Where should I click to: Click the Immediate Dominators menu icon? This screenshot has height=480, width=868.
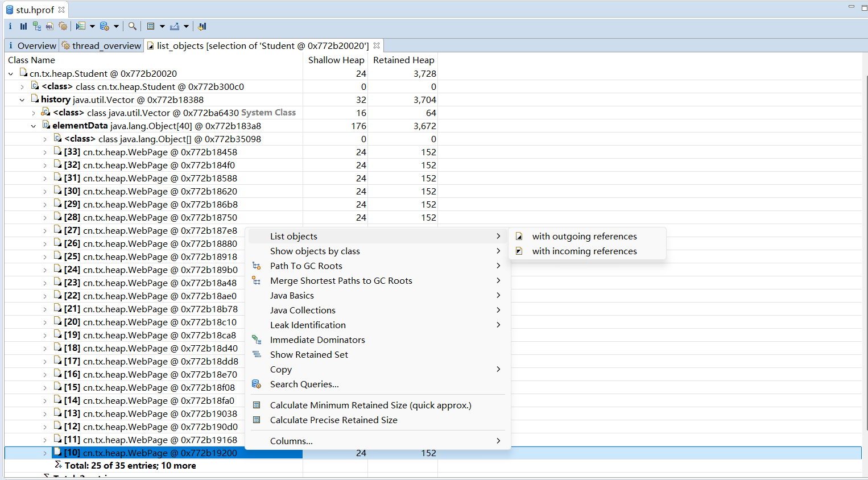257,340
